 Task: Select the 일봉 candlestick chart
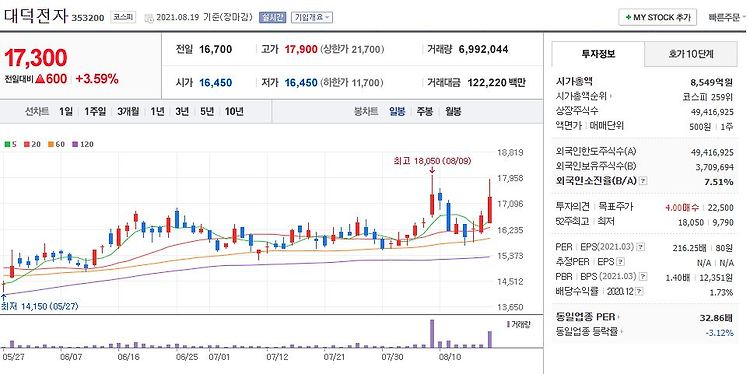click(397, 112)
